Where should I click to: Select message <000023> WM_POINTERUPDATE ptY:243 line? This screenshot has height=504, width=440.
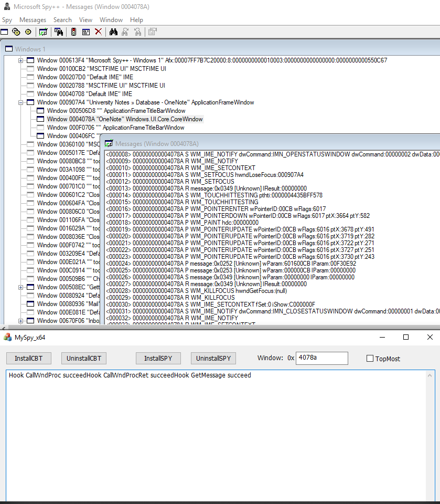pyautogui.click(x=240, y=257)
